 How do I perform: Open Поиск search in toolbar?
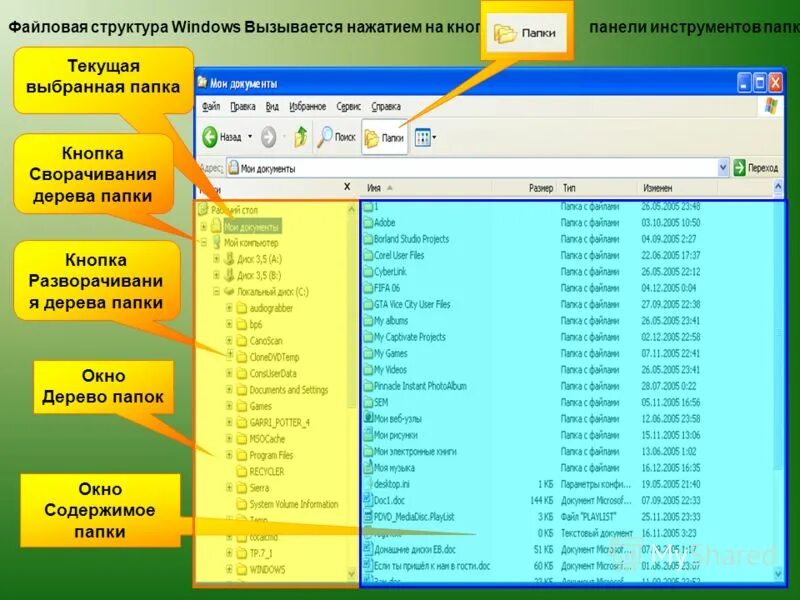pos(336,137)
